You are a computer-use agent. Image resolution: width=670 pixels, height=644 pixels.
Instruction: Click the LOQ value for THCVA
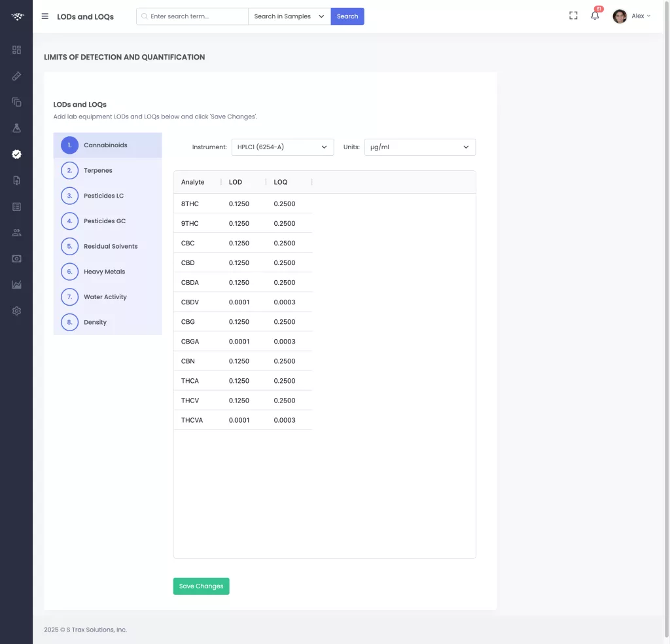[285, 420]
